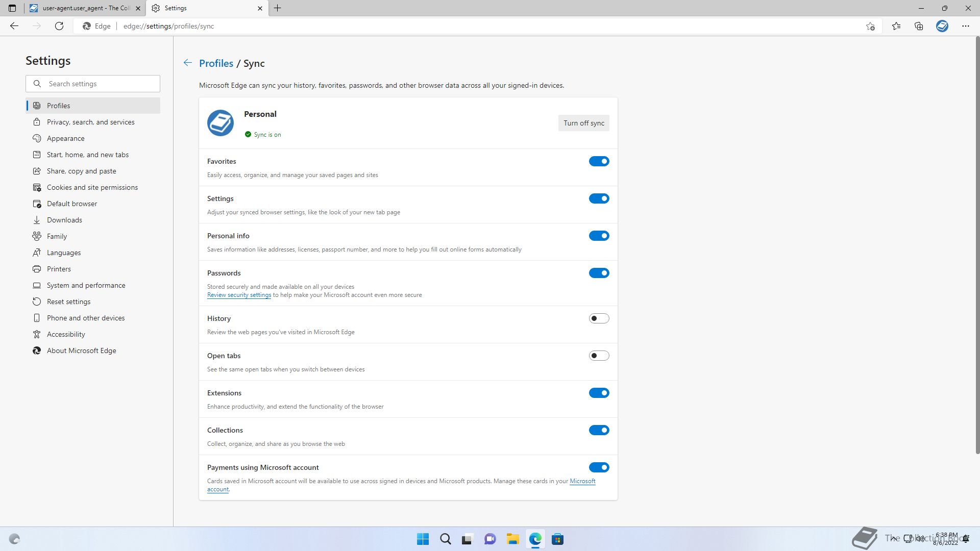
Task: Open Share, copy and paste settings
Action: click(93, 171)
